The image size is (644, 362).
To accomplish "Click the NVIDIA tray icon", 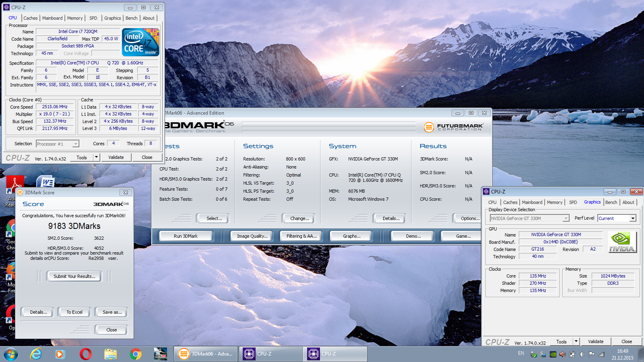I will coord(553,354).
